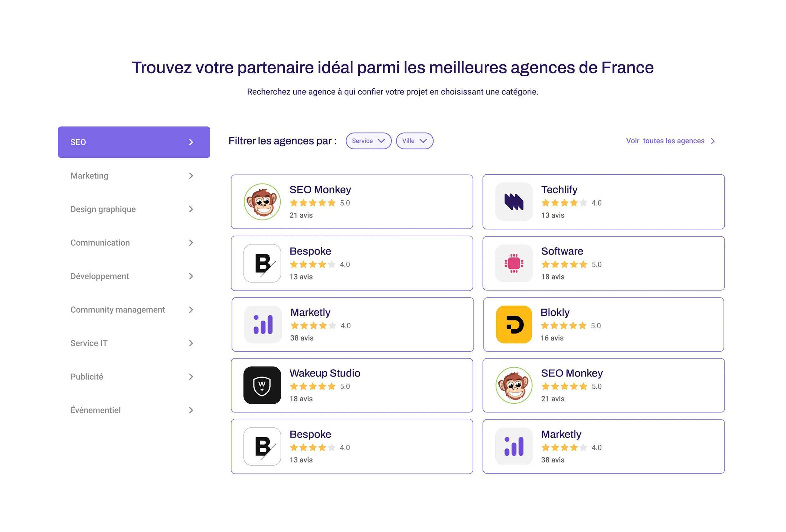Open the Service filter dropdown
The height and width of the screenshot is (532, 786).
(368, 141)
